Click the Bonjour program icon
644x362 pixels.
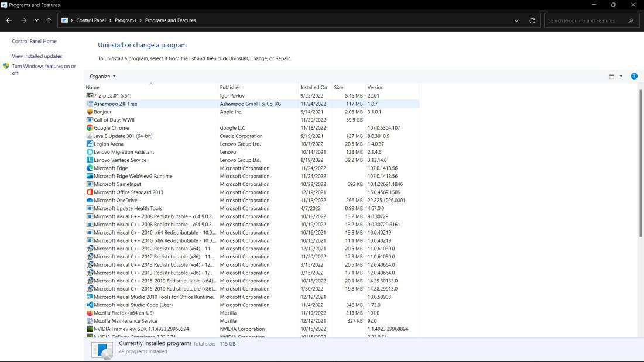point(90,112)
